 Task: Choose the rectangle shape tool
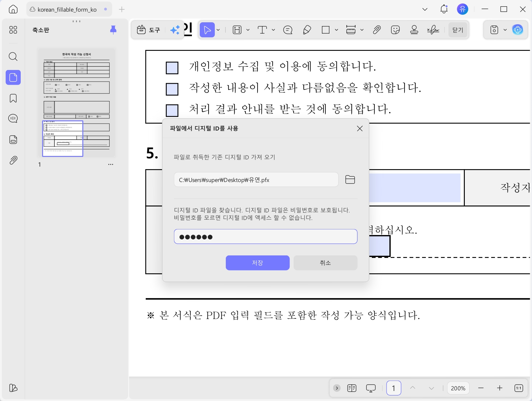(326, 30)
